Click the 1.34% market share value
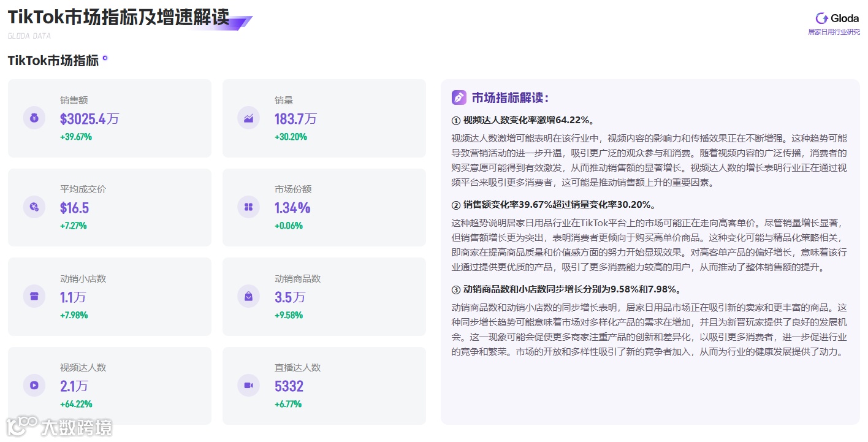The image size is (868, 442). click(x=292, y=208)
